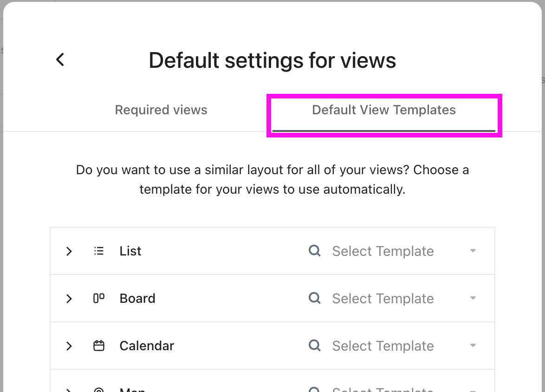545x392 pixels.
Task: Open the List template dropdown arrow
Action: pyautogui.click(x=473, y=251)
